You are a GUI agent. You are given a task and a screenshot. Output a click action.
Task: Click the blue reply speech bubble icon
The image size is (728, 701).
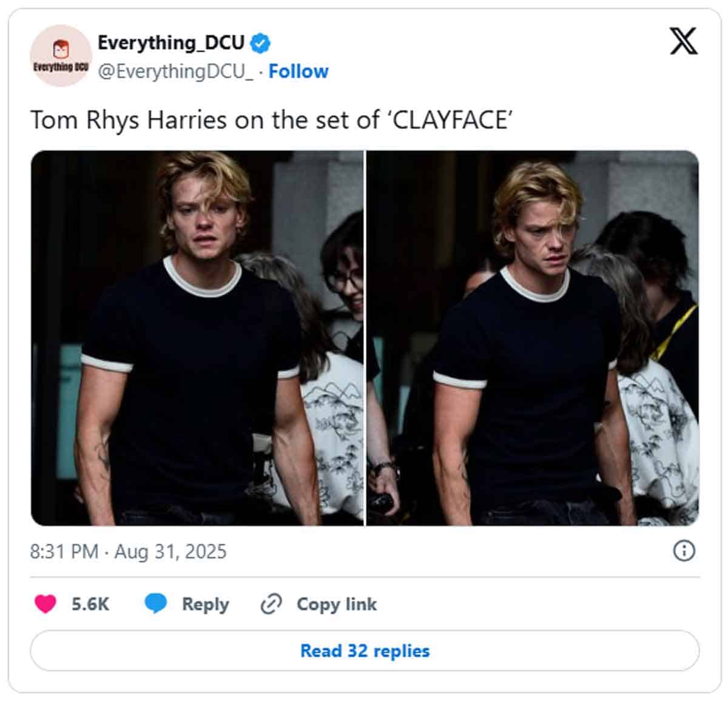pos(157,603)
